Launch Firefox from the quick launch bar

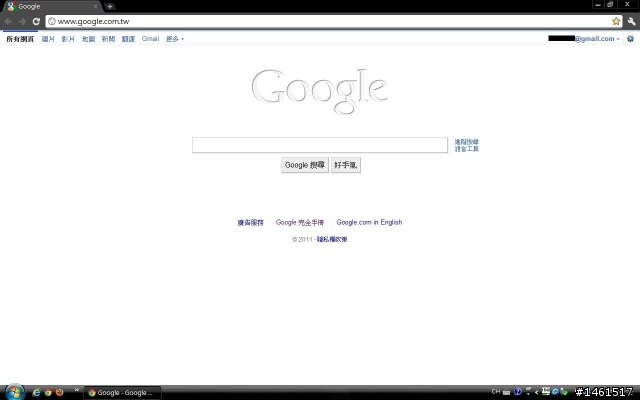click(x=60, y=392)
